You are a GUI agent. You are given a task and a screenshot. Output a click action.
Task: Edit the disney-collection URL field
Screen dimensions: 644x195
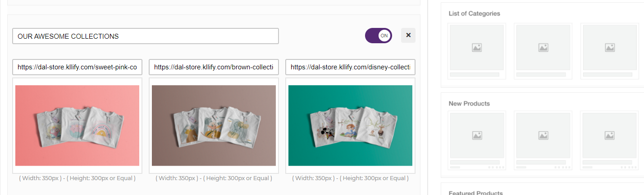point(350,67)
